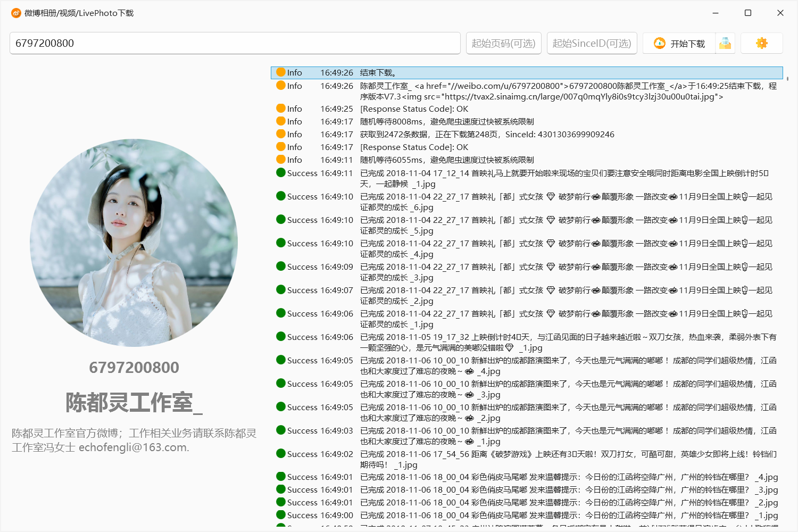This screenshot has height=532, width=798.
Task: Click the 开始下载 button
Action: tap(679, 44)
